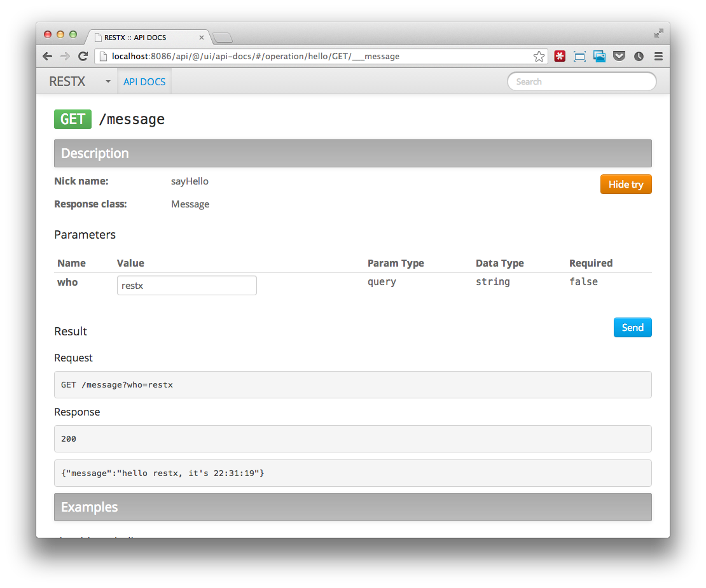706x588 pixels.
Task: Click the clock extension icon
Action: tap(639, 57)
